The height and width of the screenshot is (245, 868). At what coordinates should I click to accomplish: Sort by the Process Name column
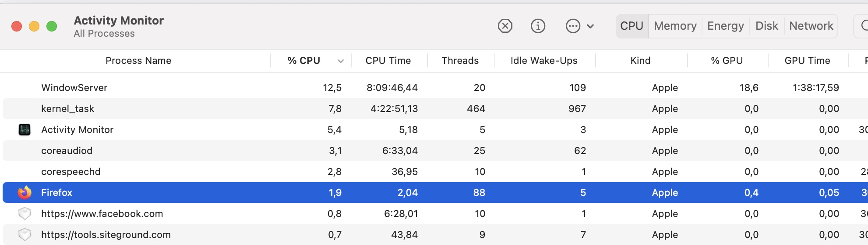[x=138, y=61]
